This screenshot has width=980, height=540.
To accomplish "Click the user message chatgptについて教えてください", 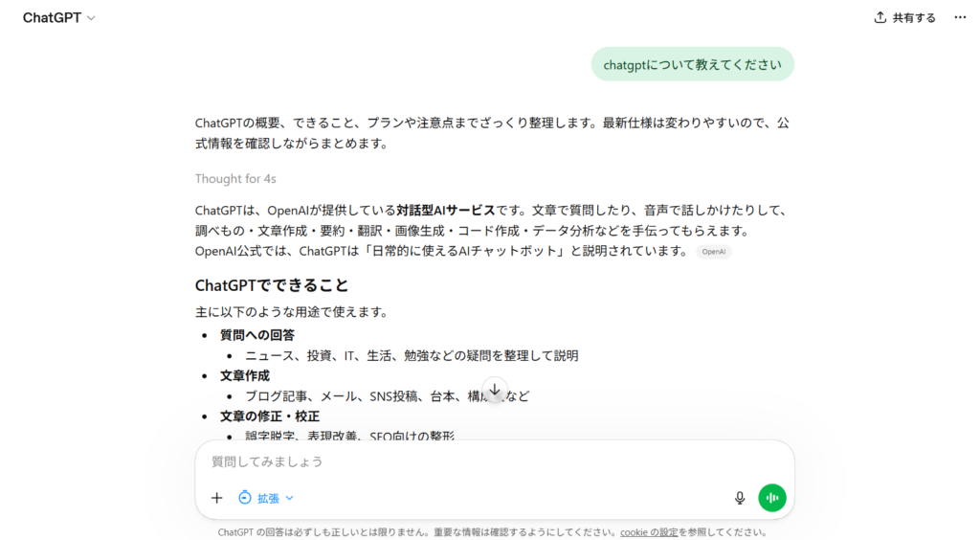I will click(693, 64).
